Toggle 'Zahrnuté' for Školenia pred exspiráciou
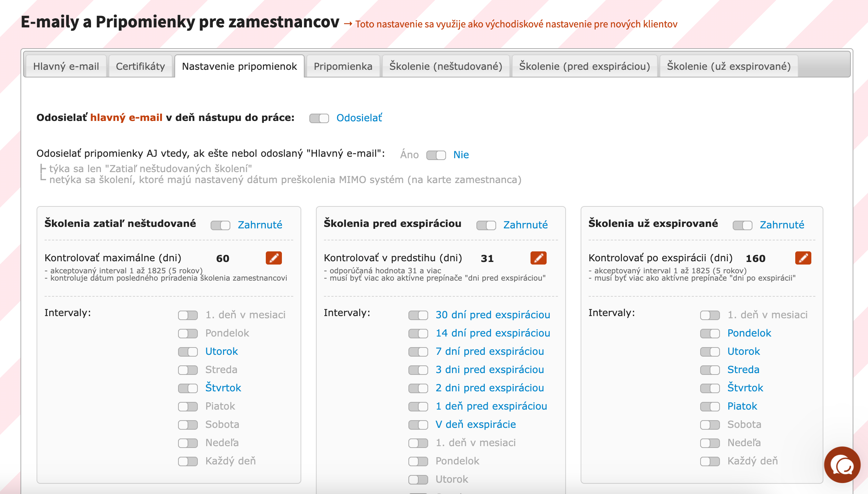The width and height of the screenshot is (868, 494). (486, 225)
